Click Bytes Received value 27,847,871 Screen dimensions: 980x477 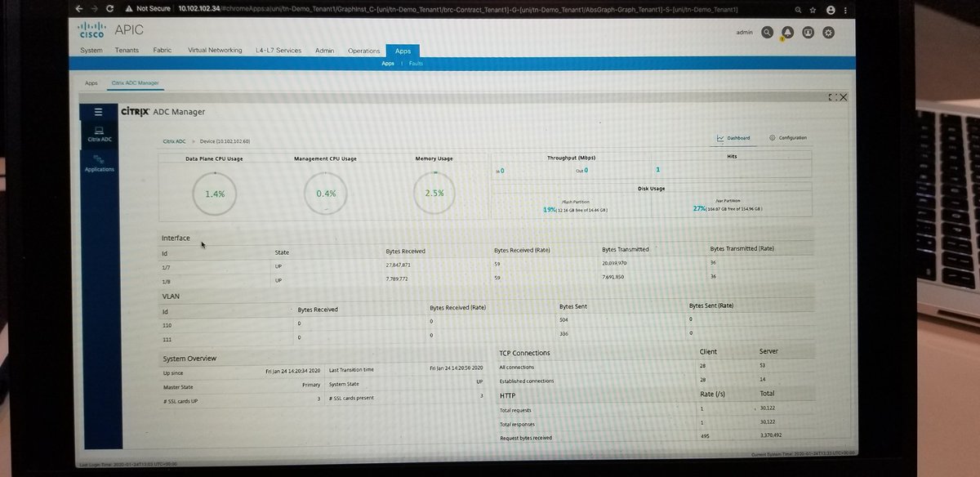click(398, 265)
